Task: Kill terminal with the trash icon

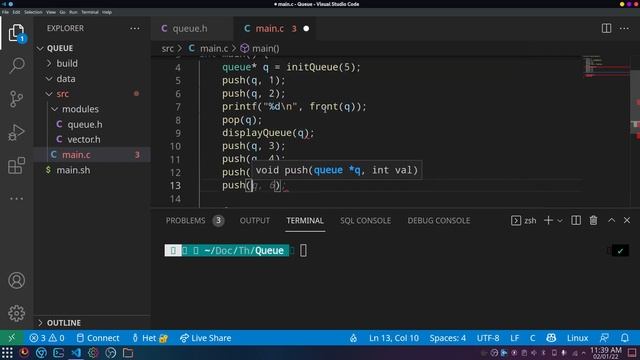Action: tap(593, 220)
